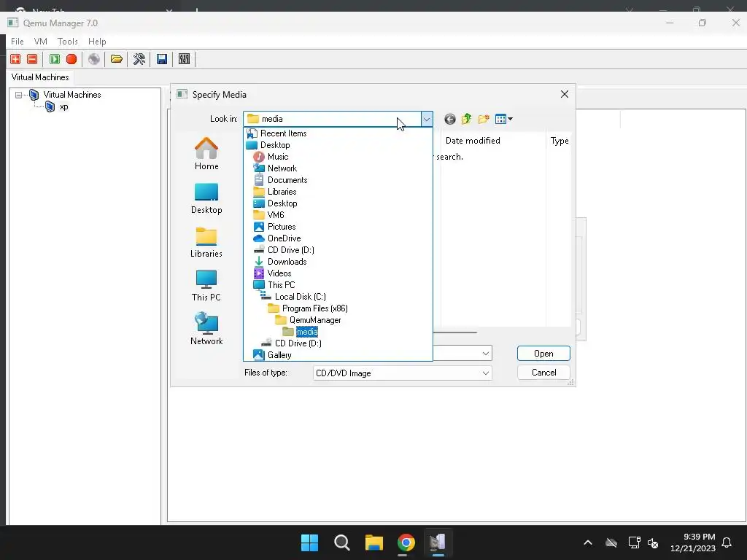Choose VM6 folder in the dropdown list
747x560 pixels.
275,215
